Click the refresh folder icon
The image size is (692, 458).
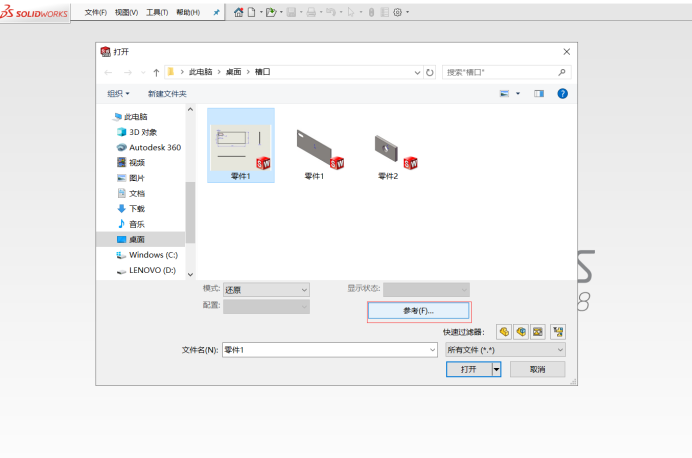point(430,72)
